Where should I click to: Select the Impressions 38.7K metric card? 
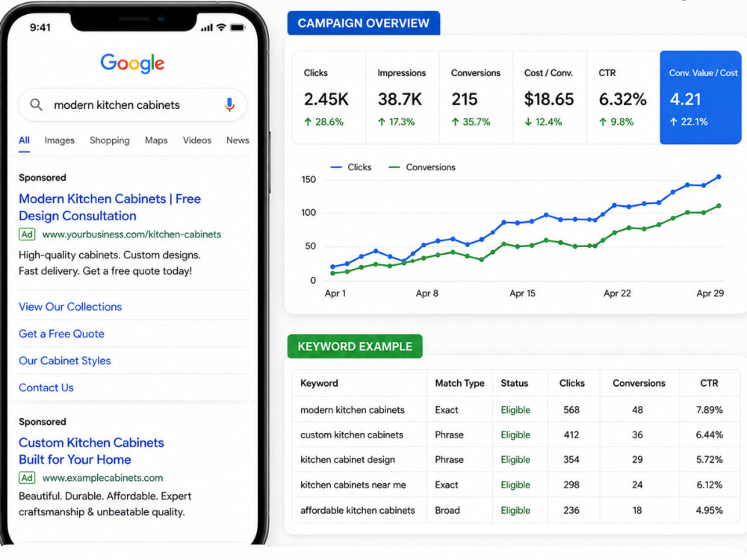(403, 97)
